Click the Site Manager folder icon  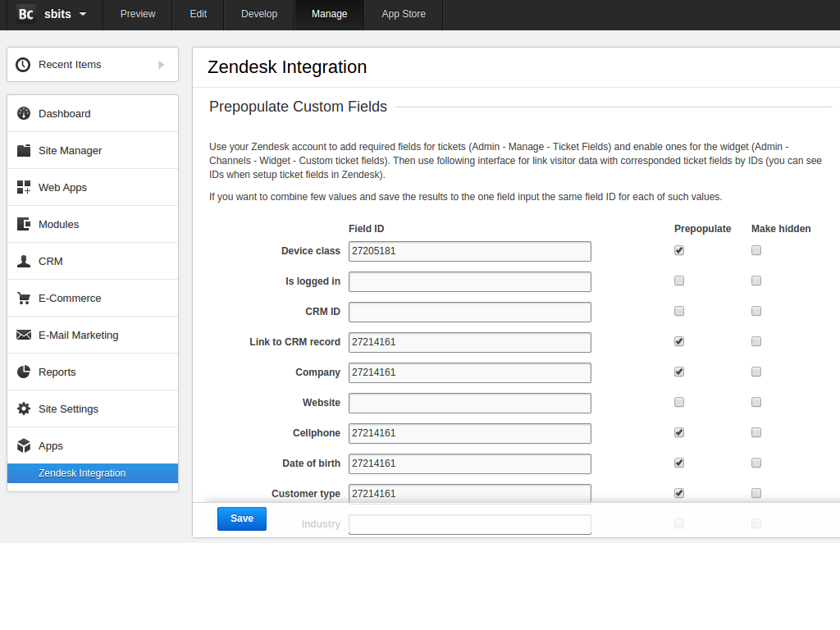24,150
